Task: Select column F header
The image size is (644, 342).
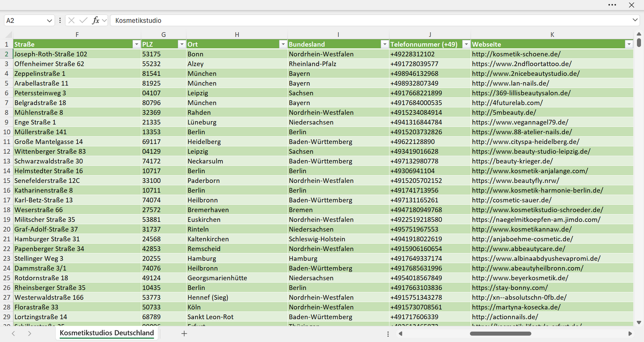Action: click(x=77, y=34)
